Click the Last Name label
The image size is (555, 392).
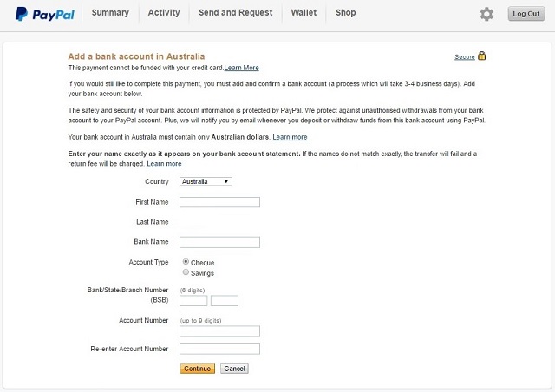(x=153, y=222)
